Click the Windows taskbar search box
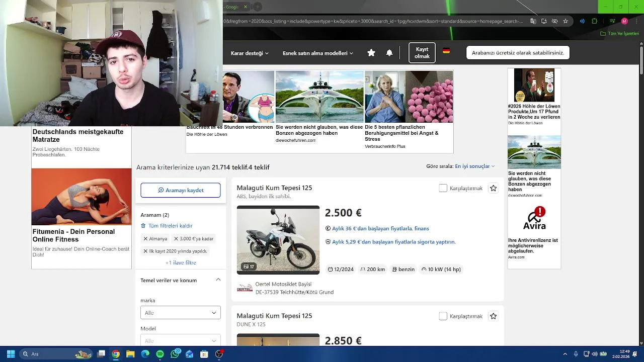The height and width of the screenshot is (362, 644). click(x=55, y=354)
